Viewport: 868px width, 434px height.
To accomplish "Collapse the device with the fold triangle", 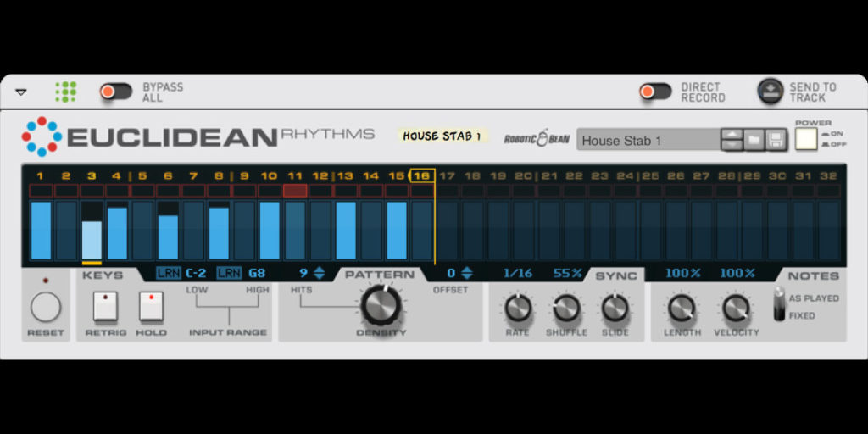I will [21, 92].
